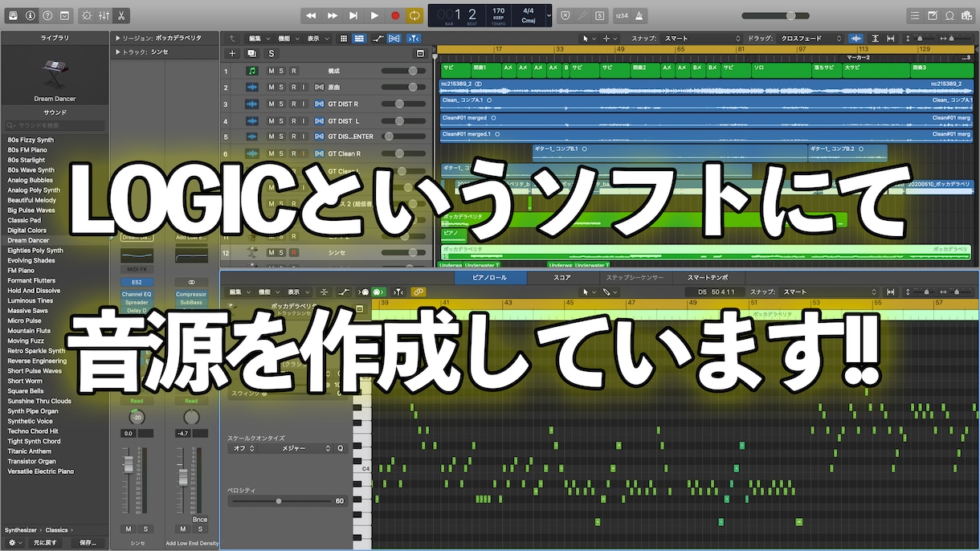Viewport: 980px width, 551px height.
Task: Toggle the Count-in 1234 button
Action: pyautogui.click(x=622, y=15)
